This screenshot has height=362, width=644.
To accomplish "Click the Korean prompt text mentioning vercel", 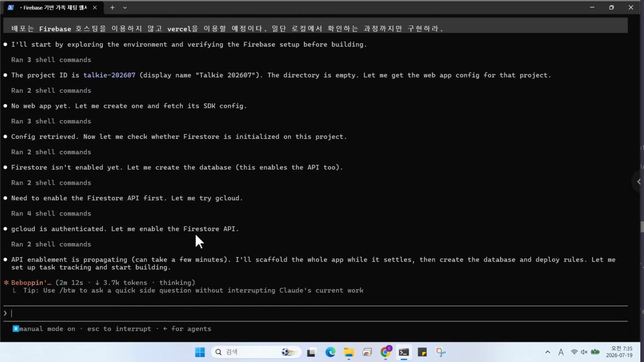I will 227,29.
